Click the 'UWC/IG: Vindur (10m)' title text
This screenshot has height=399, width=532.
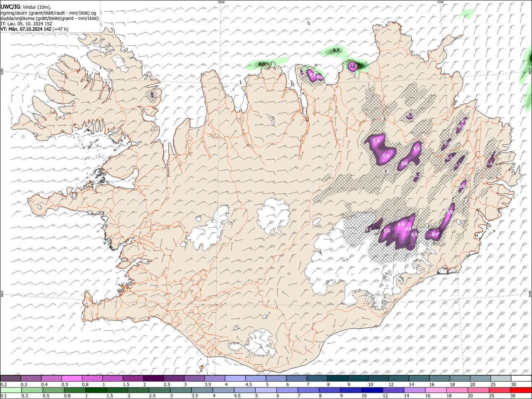pyautogui.click(x=25, y=7)
